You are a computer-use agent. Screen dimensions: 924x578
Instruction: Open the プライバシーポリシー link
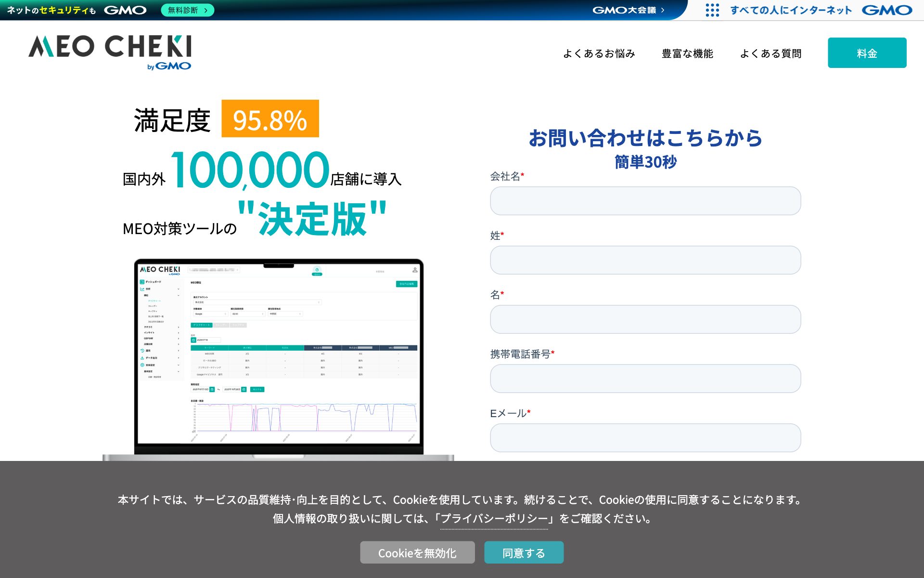coord(494,519)
